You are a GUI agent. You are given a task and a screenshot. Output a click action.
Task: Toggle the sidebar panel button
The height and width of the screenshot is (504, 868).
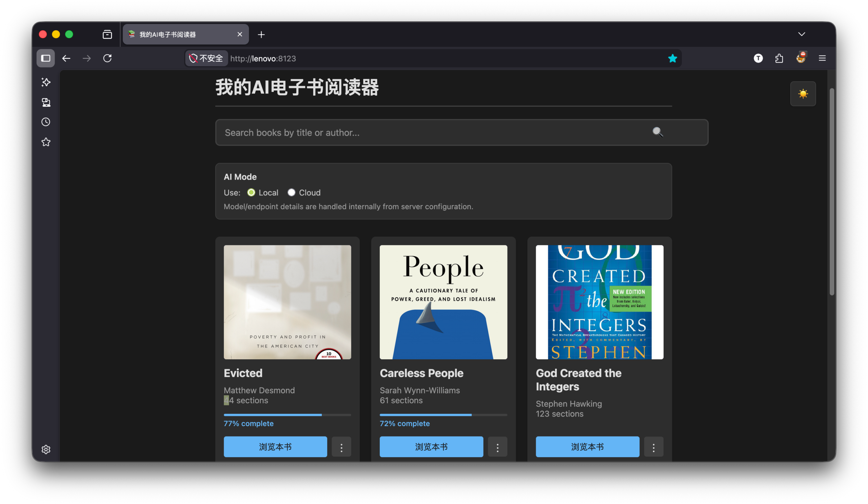point(46,58)
